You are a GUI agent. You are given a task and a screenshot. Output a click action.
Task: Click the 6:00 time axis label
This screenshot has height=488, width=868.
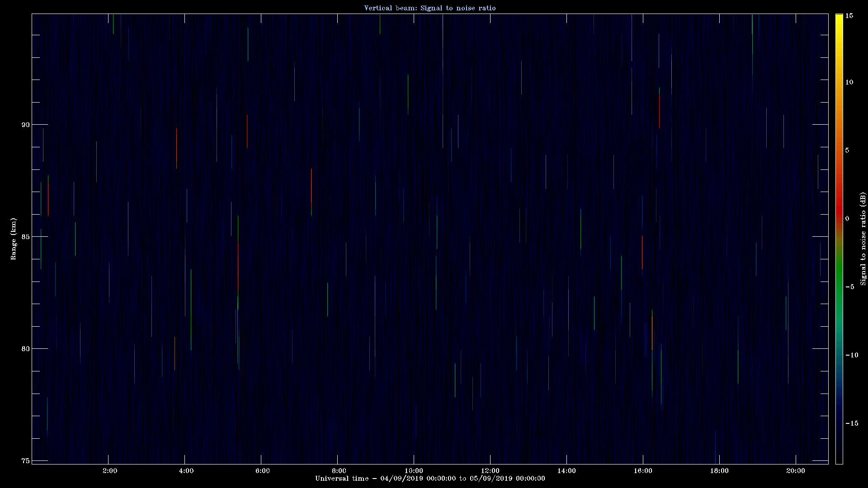click(x=263, y=471)
